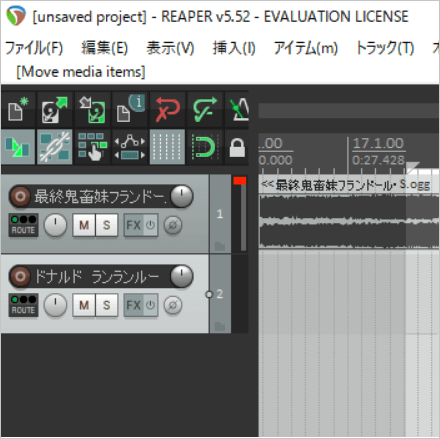Click the 17.1.00 timeline ruler marker
The height and width of the screenshot is (439, 440).
[378, 143]
